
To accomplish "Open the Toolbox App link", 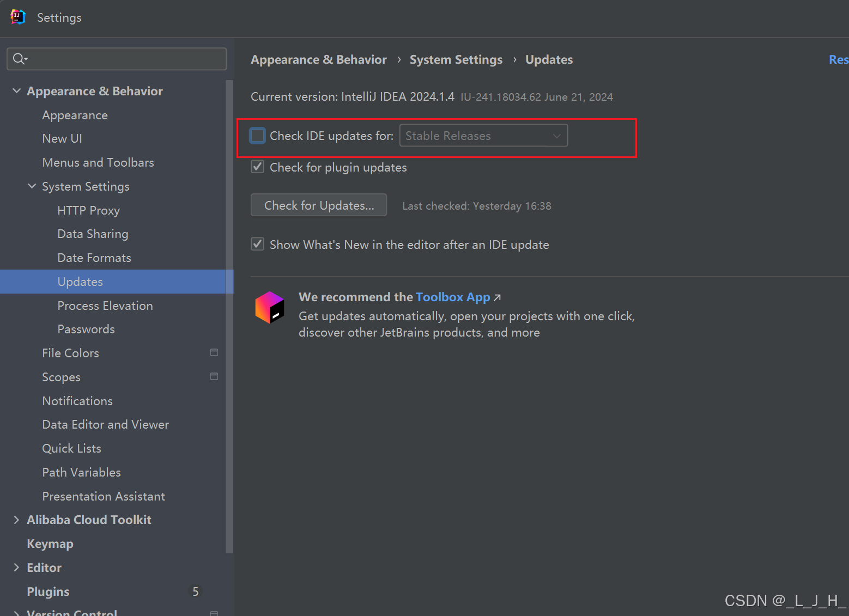I will pyautogui.click(x=453, y=297).
